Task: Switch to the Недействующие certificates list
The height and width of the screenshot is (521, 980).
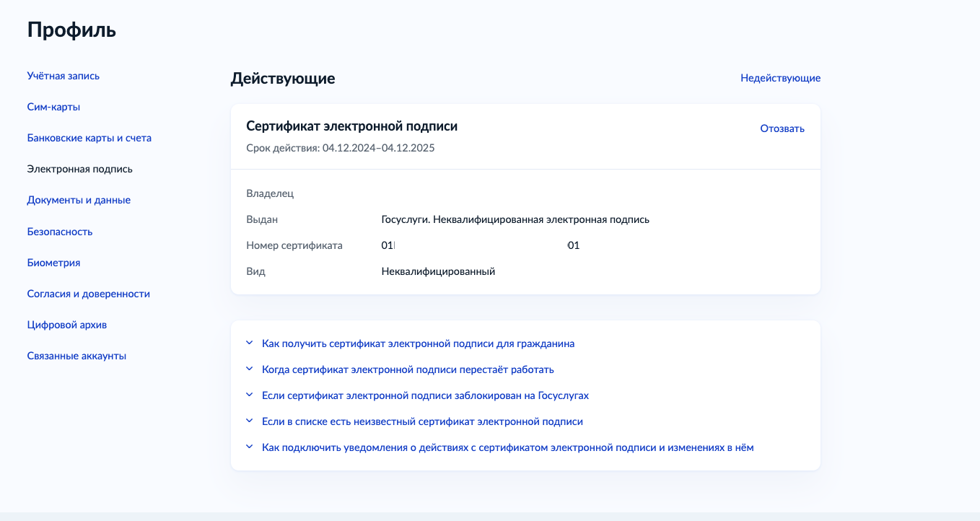Action: [x=780, y=78]
